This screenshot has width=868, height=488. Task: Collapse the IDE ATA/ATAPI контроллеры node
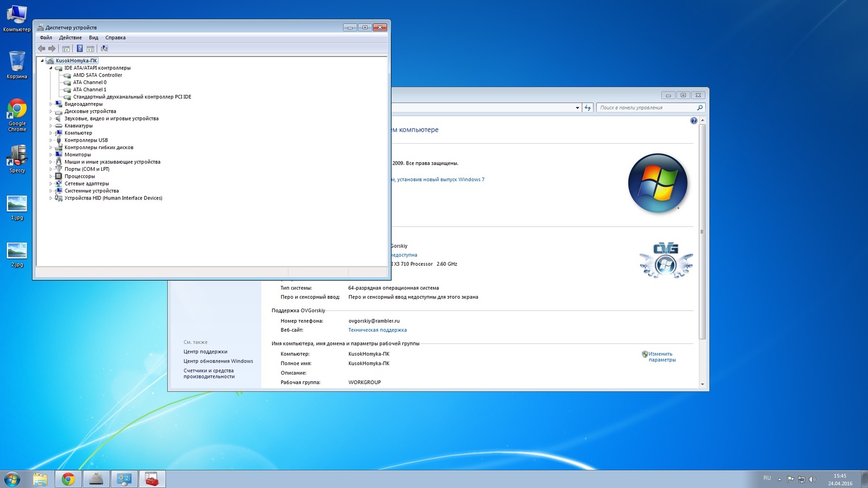pyautogui.click(x=51, y=68)
